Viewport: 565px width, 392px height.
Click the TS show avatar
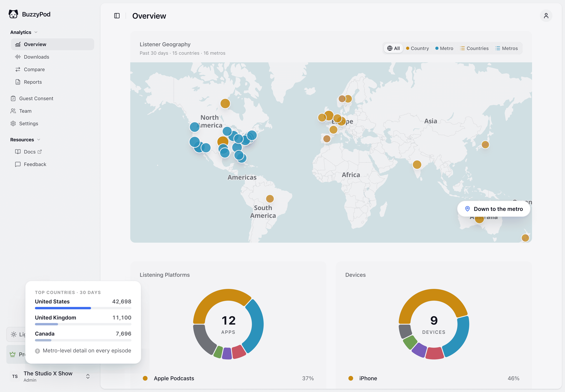(x=15, y=376)
